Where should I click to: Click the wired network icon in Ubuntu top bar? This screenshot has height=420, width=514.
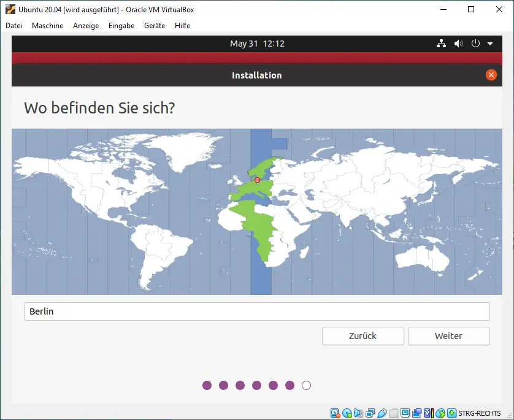coord(440,44)
